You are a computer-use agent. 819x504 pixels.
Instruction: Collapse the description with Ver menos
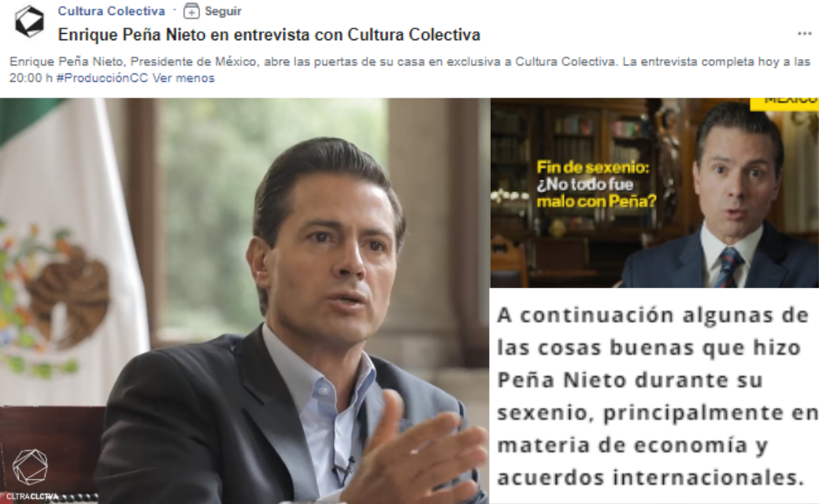pos(183,78)
